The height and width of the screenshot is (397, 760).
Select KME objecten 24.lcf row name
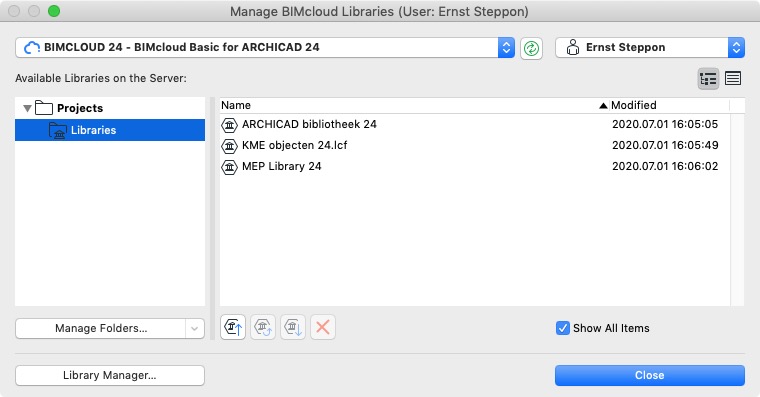pos(295,145)
